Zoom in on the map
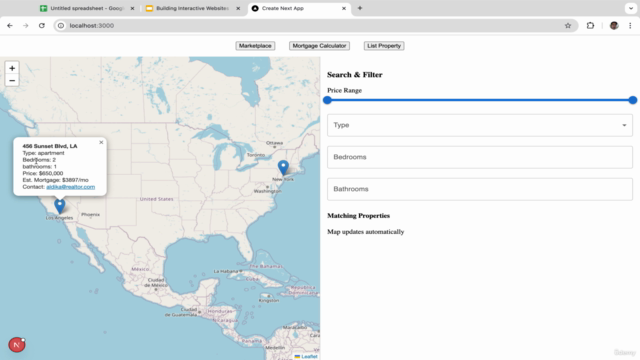This screenshot has width=640, height=360. pyautogui.click(x=12, y=68)
